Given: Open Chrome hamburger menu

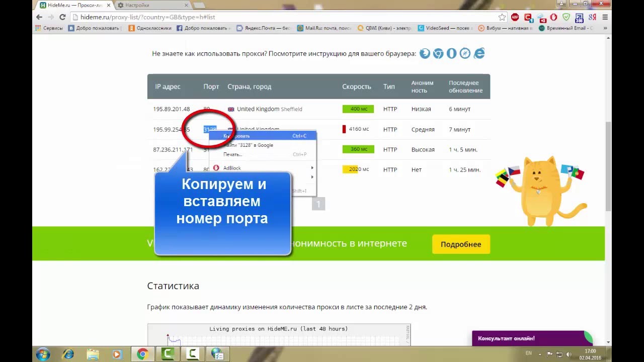Looking at the screenshot, I should click(605, 17).
